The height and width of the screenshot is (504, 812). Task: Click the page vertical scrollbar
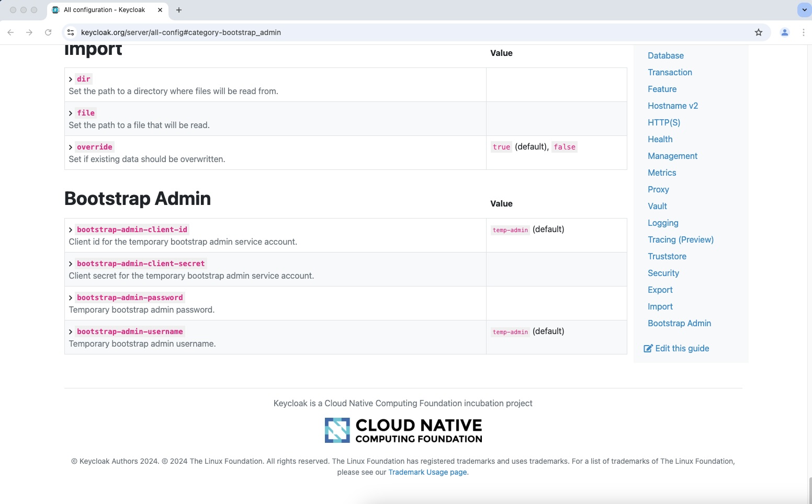click(809, 490)
